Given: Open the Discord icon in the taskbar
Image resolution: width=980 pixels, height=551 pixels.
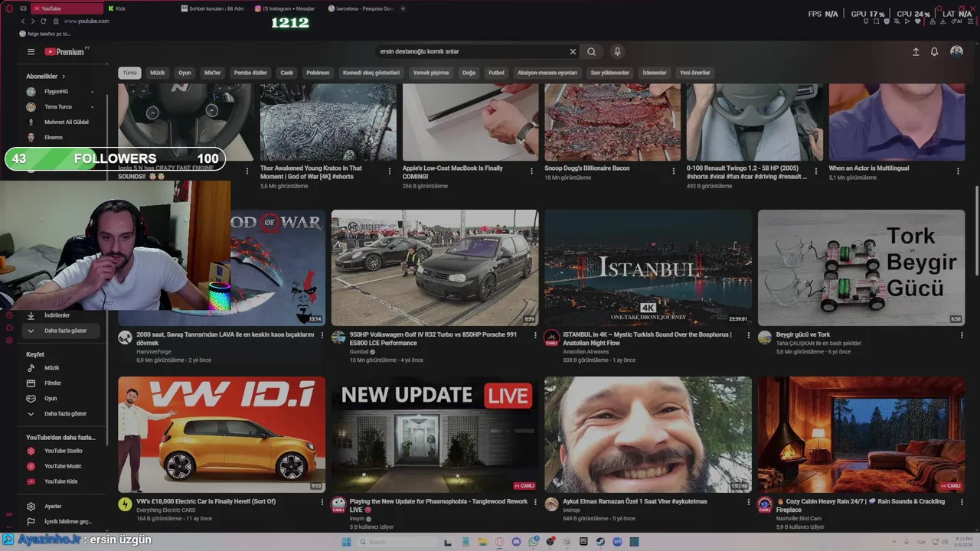Looking at the screenshot, I should click(x=516, y=542).
